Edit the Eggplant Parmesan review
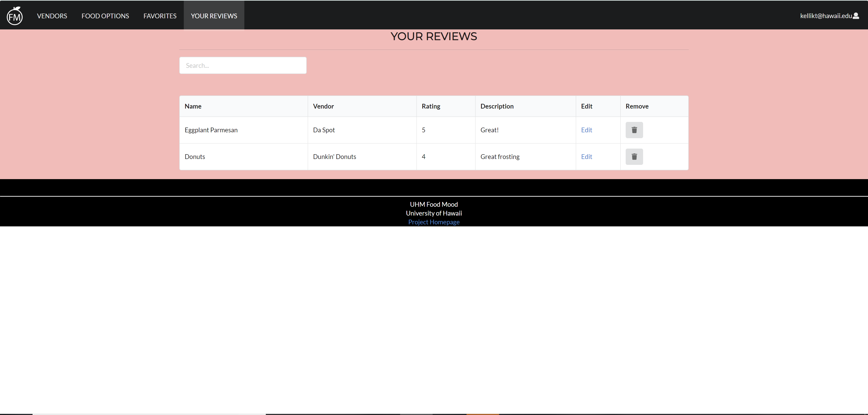868x415 pixels. [586, 130]
